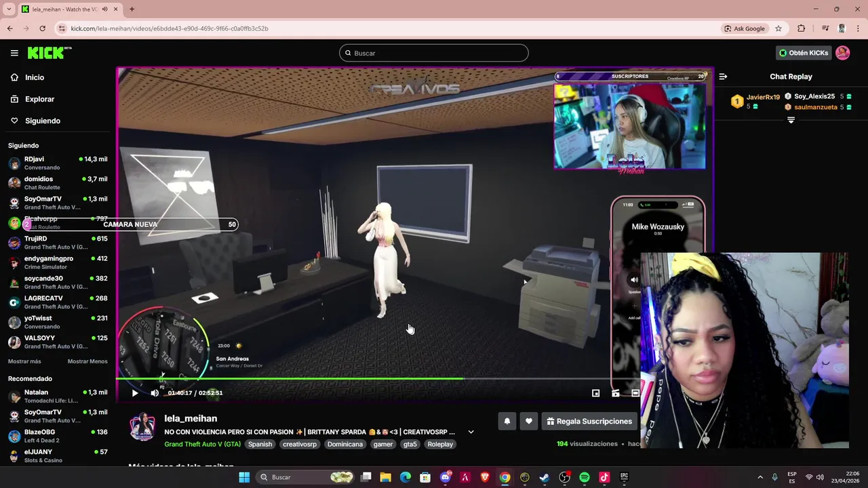Open Steam from the taskbar
This screenshot has width=868, height=488.
[x=545, y=477]
